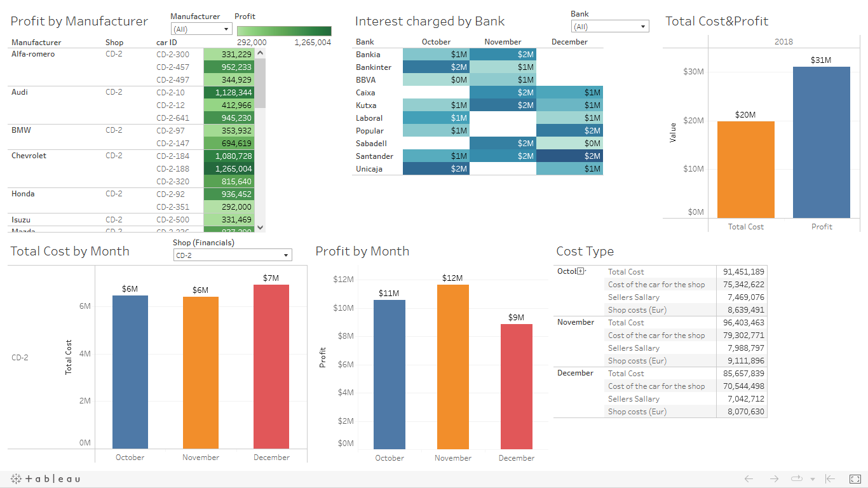Image resolution: width=868 pixels, height=488 pixels.
Task: Select the December $9M bar in Profit by Month
Action: tap(517, 386)
